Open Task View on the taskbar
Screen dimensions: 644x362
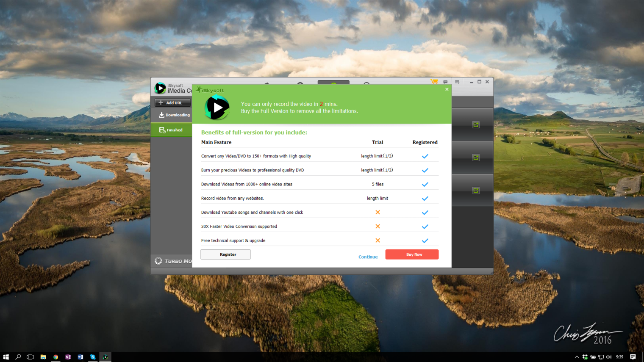[x=30, y=357]
